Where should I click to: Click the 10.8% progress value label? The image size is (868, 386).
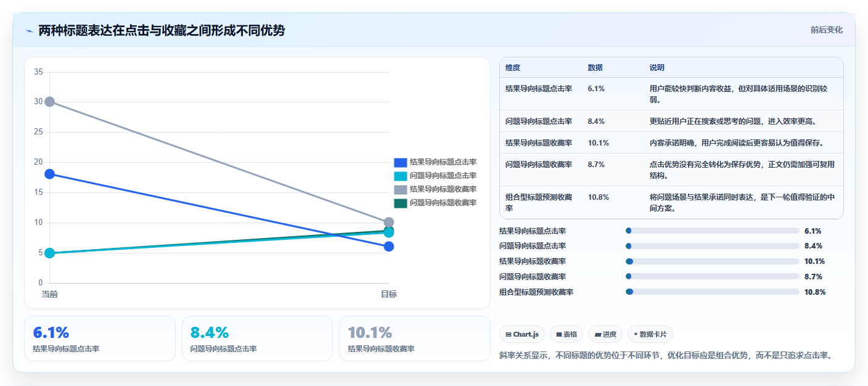815,292
